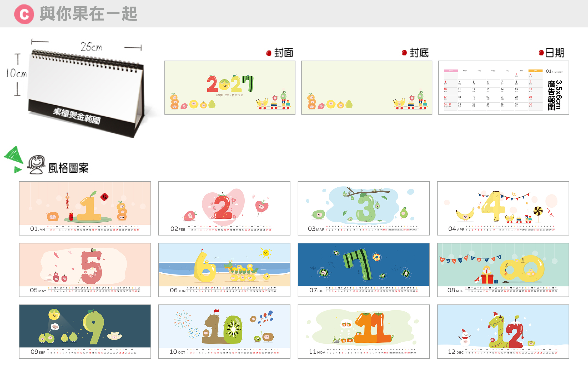Image resolution: width=588 pixels, height=375 pixels.
Task: Click the red dot beside 封底
Action: (x=404, y=53)
